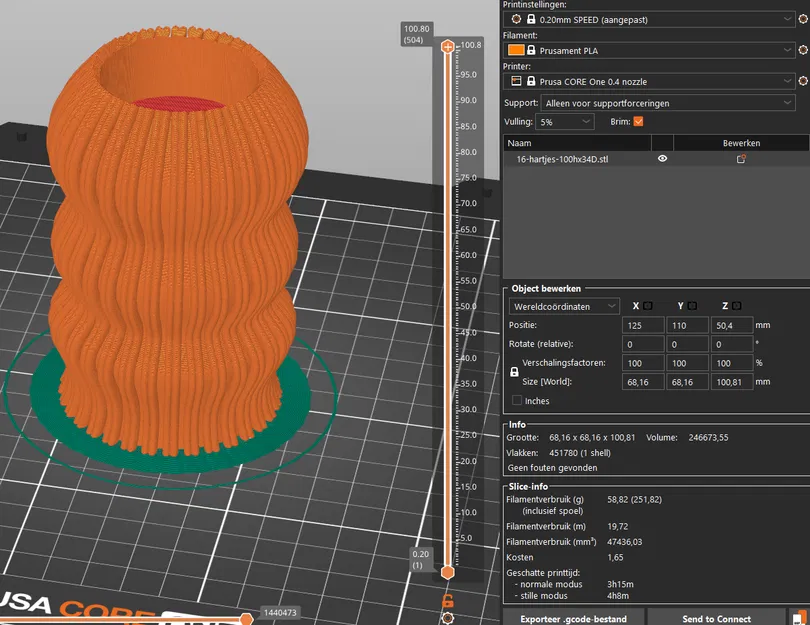Click the layer slider unlock icon
810x625 pixels.
[448, 600]
